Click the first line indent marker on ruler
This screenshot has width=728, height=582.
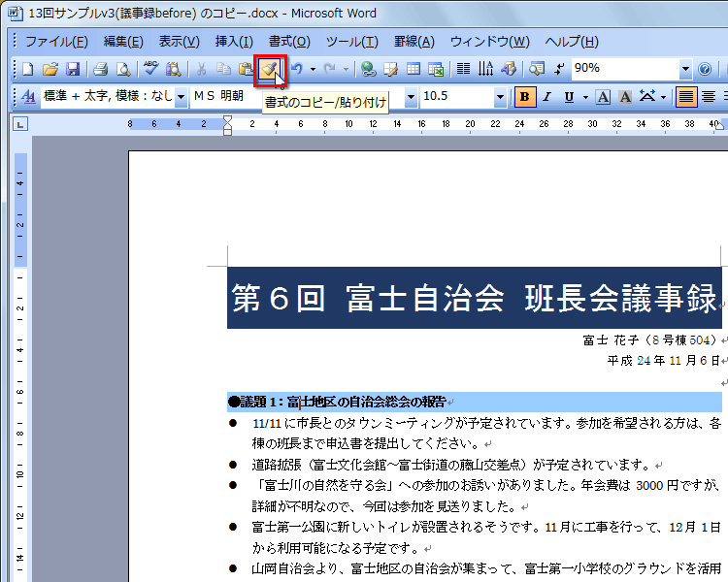(x=227, y=120)
